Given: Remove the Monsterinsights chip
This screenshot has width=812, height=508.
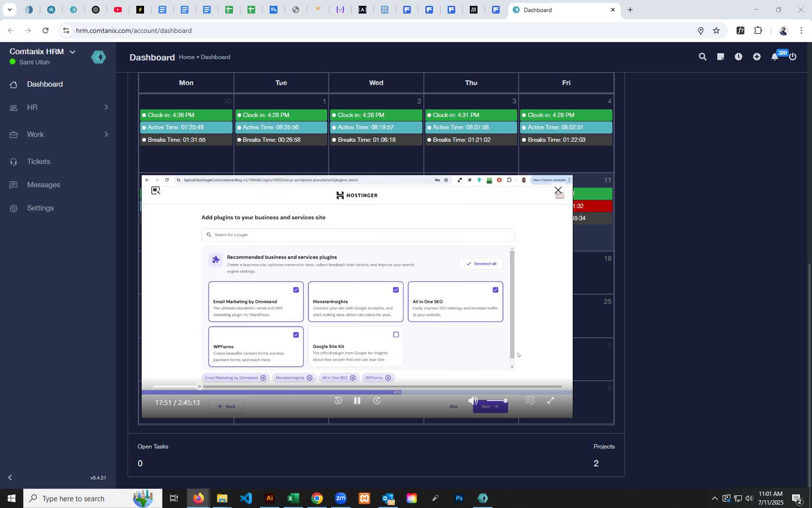Looking at the screenshot, I should 309,378.
